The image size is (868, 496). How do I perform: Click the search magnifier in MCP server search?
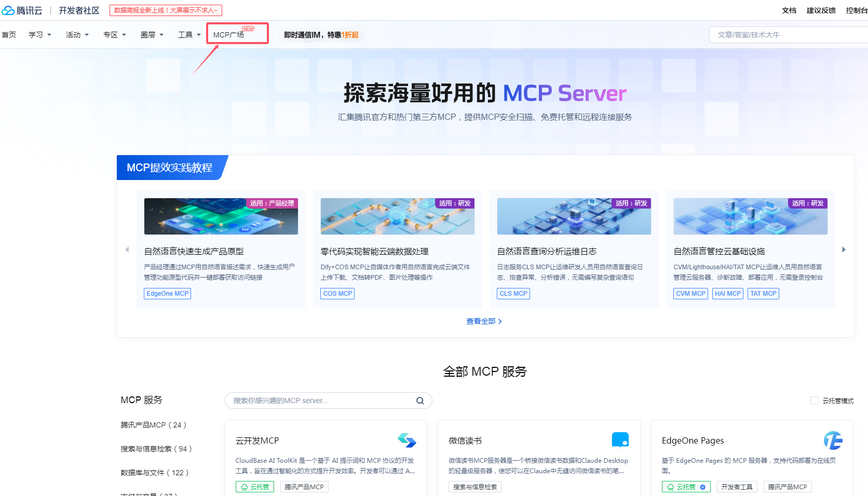click(420, 401)
